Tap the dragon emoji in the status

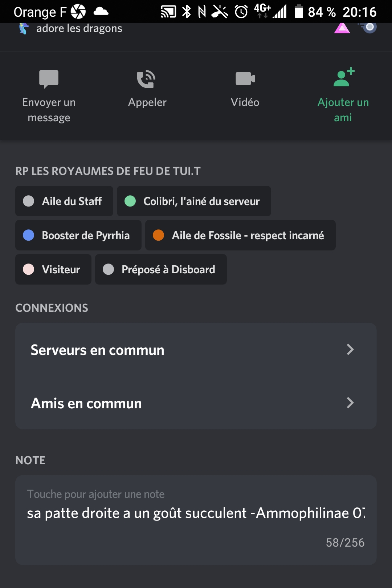24,29
